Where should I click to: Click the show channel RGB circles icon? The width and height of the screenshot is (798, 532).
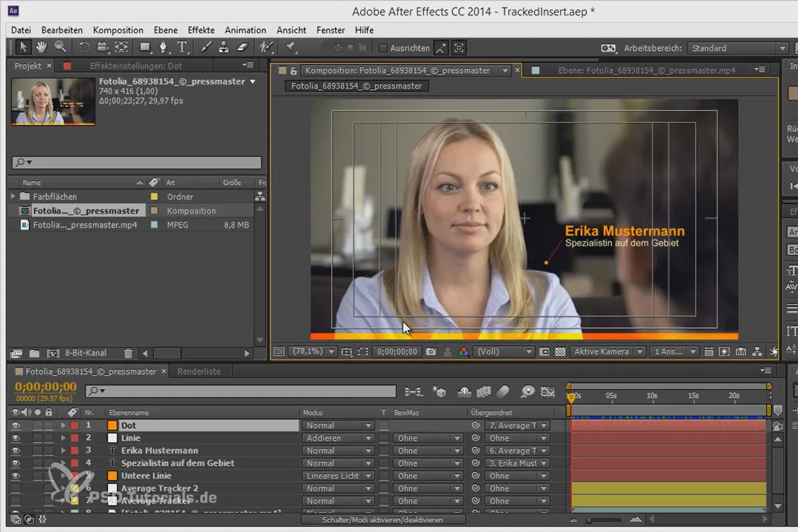pyautogui.click(x=465, y=352)
